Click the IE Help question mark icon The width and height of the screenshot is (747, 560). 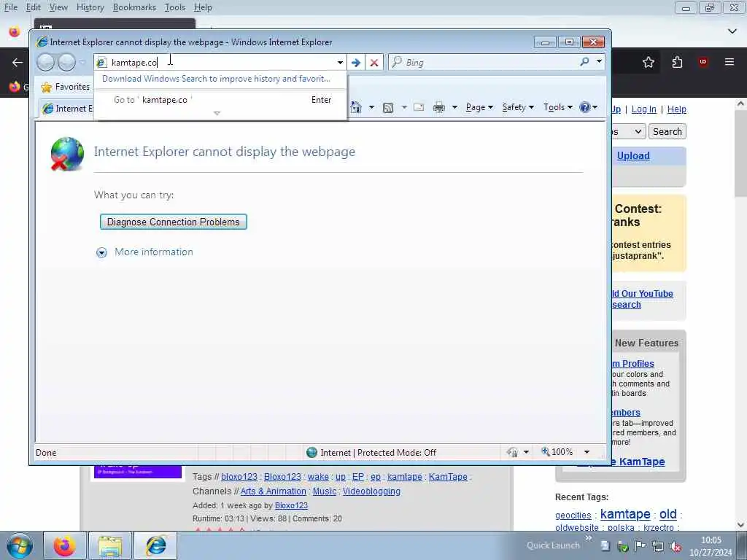[x=584, y=107]
